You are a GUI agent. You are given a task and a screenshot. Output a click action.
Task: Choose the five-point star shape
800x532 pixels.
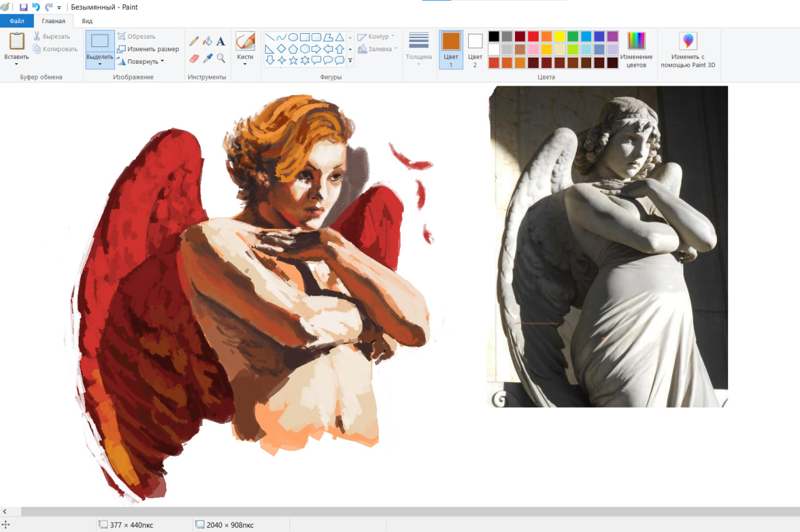293,60
